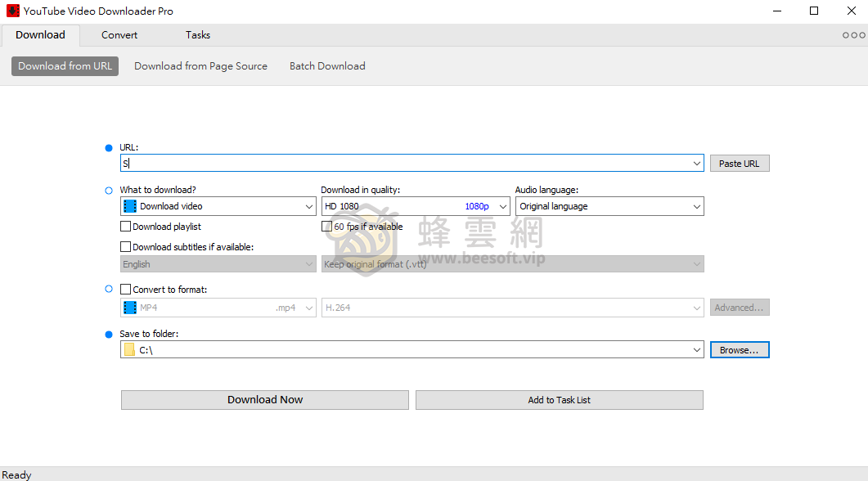868x481 pixels.
Task: Switch to the Tasks tab
Action: [x=198, y=35]
